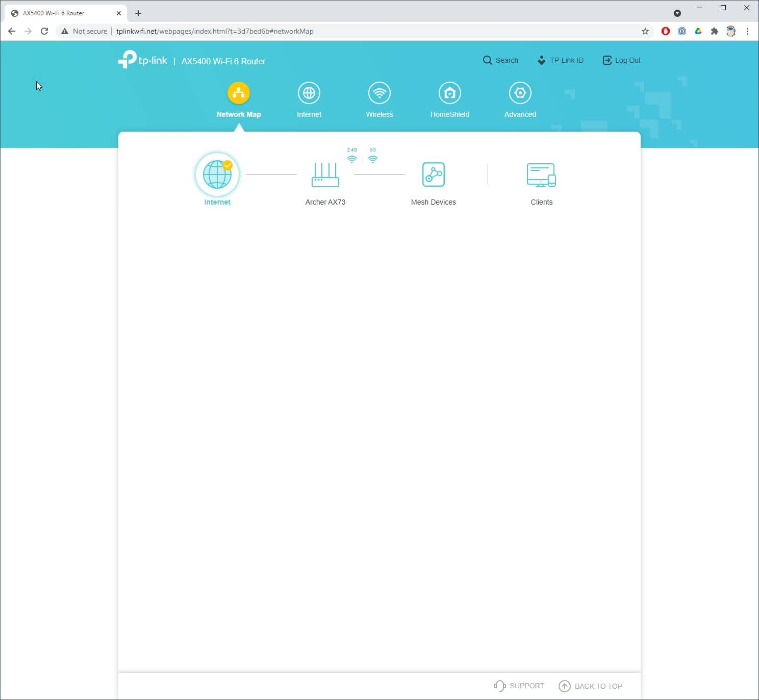Reload the router page

[x=44, y=31]
